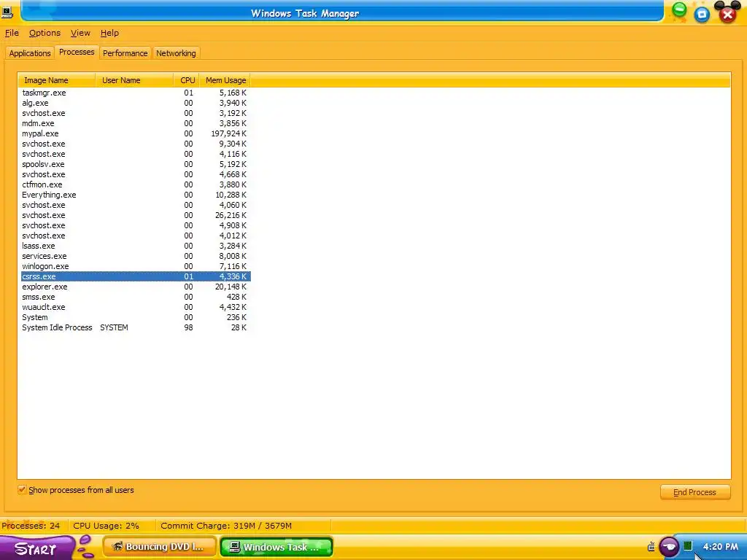Select the Everything.exe process
This screenshot has height=560, width=747.
135,195
